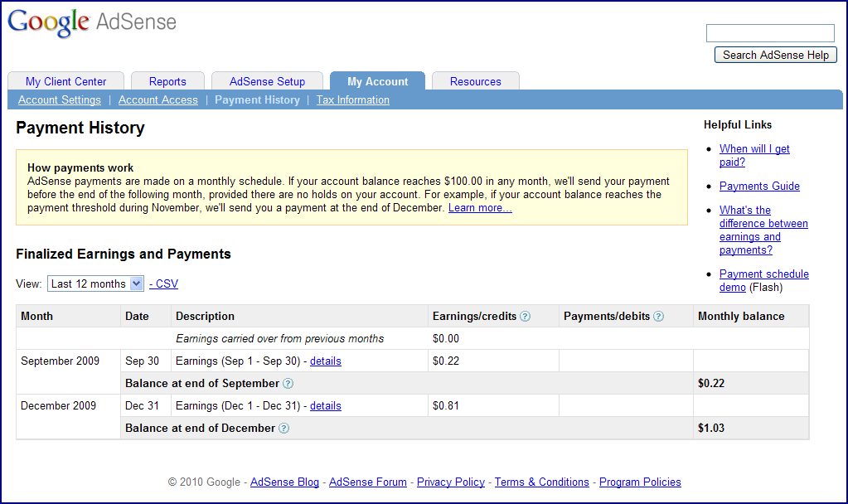Switch to the Reports tab
848x504 pixels.
(x=167, y=81)
